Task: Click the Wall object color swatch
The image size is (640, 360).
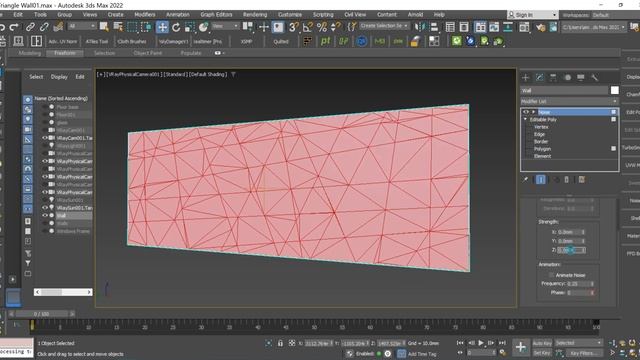Action: (x=614, y=90)
